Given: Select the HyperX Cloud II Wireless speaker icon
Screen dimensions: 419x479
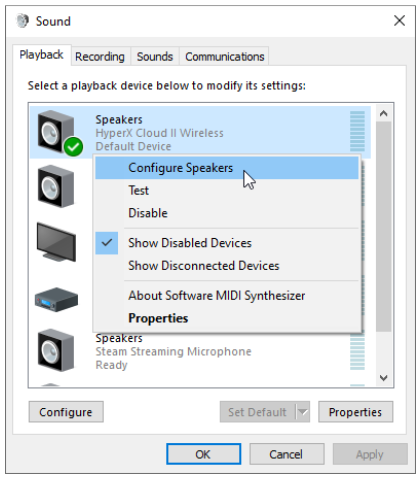Looking at the screenshot, I should [x=55, y=132].
